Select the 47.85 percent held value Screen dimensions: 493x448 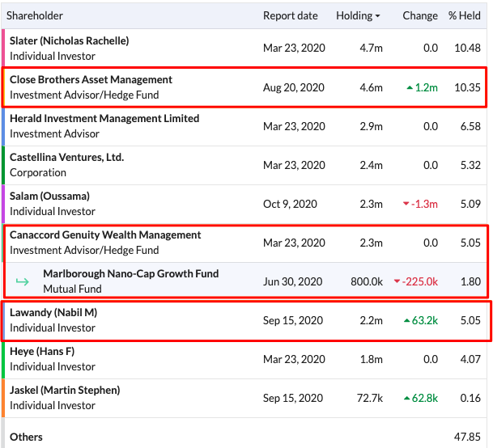[467, 437]
